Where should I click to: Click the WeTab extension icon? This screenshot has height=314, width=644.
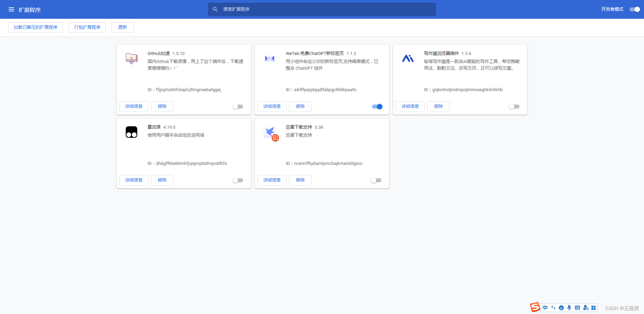270,58
